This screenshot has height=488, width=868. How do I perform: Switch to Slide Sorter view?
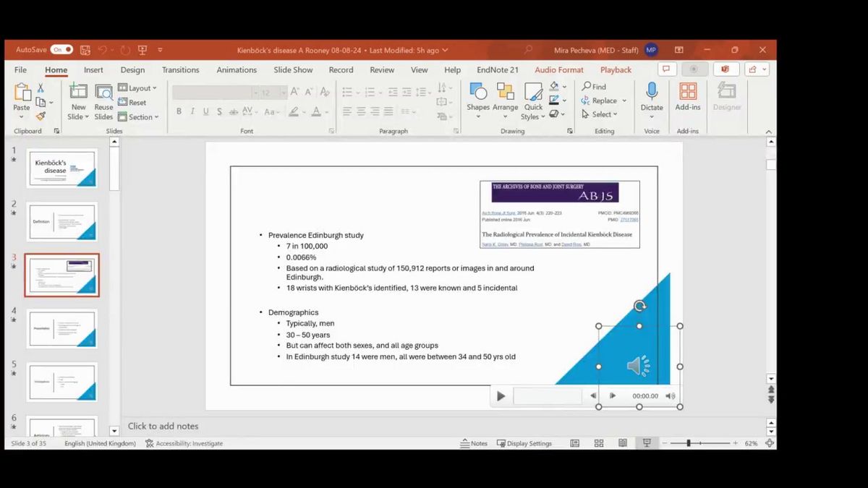pos(599,443)
